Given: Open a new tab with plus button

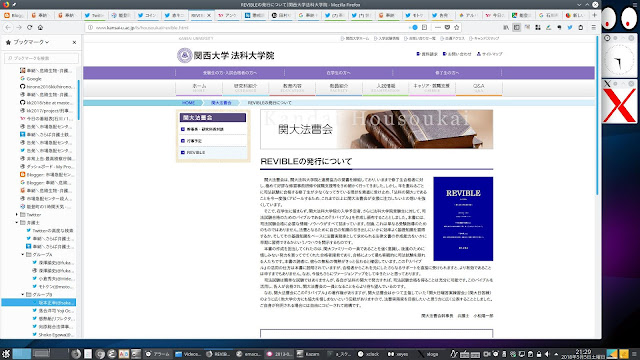Looking at the screenshot, I should coord(594,15).
